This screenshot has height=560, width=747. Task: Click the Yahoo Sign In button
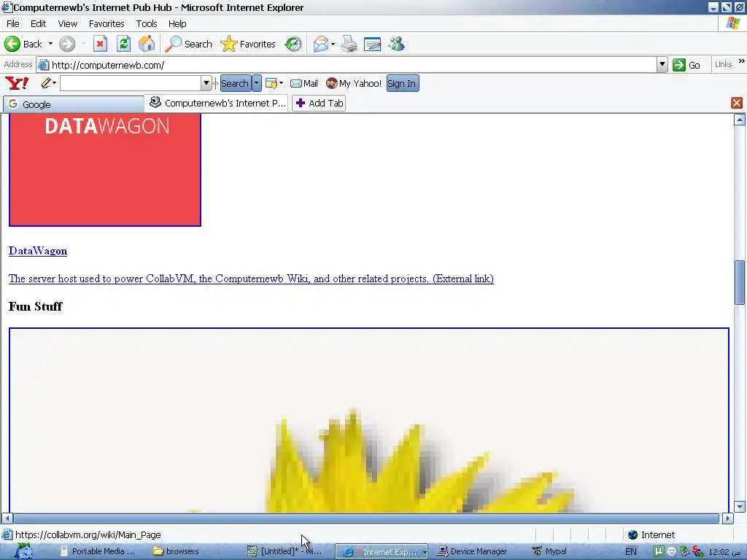(x=402, y=83)
